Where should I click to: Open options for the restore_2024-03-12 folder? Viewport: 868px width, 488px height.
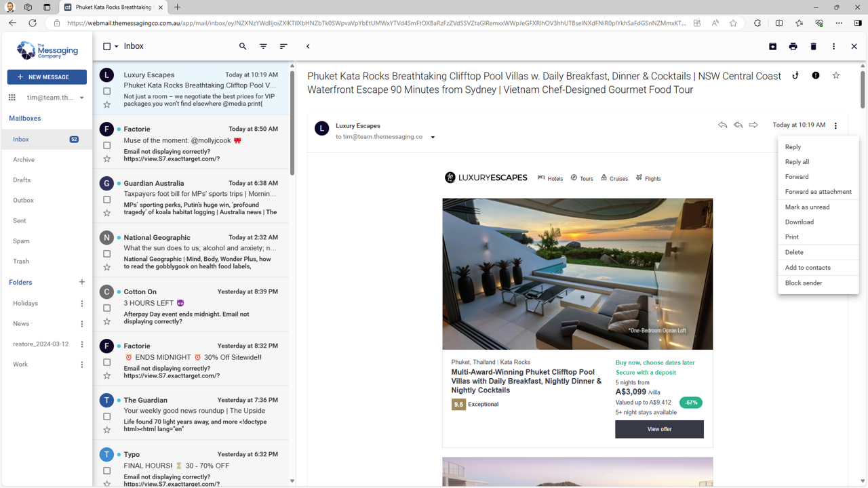pos(82,344)
